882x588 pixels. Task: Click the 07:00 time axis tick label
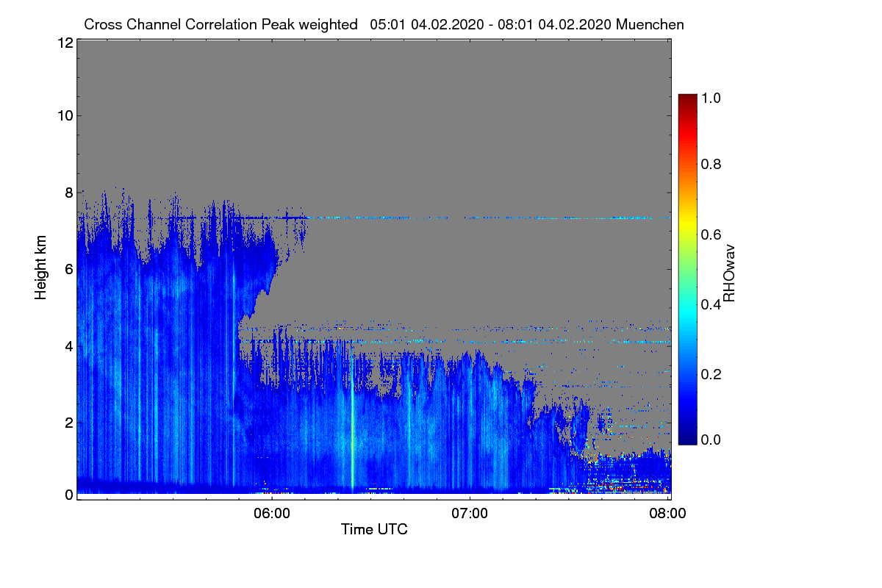coord(470,513)
